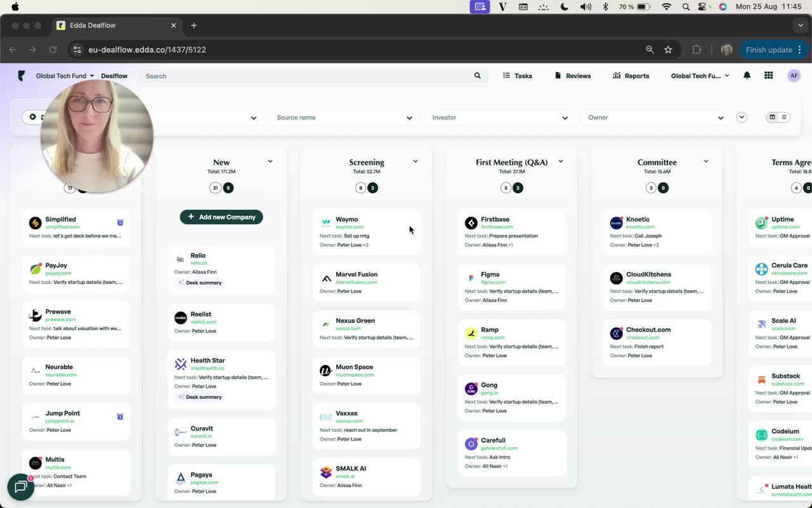Screen dimensions: 812x508
Task: Bookmark this page with star icon
Action: [668, 50]
